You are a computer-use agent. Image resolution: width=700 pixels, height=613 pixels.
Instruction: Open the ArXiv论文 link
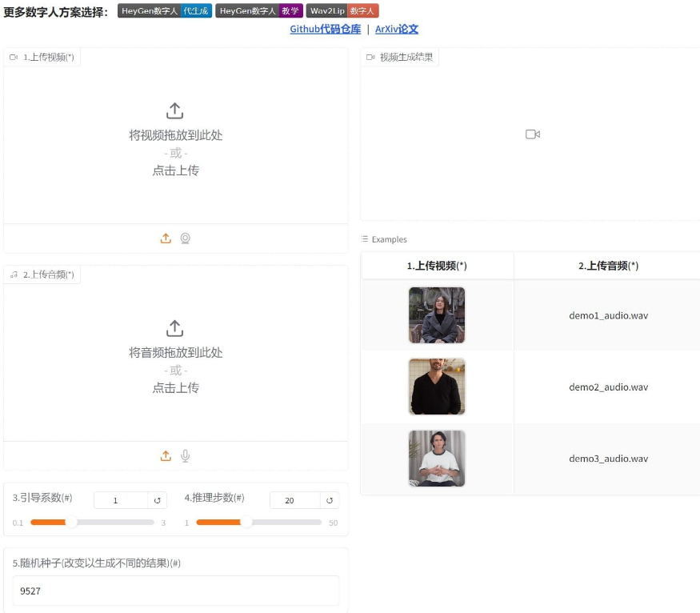click(396, 30)
